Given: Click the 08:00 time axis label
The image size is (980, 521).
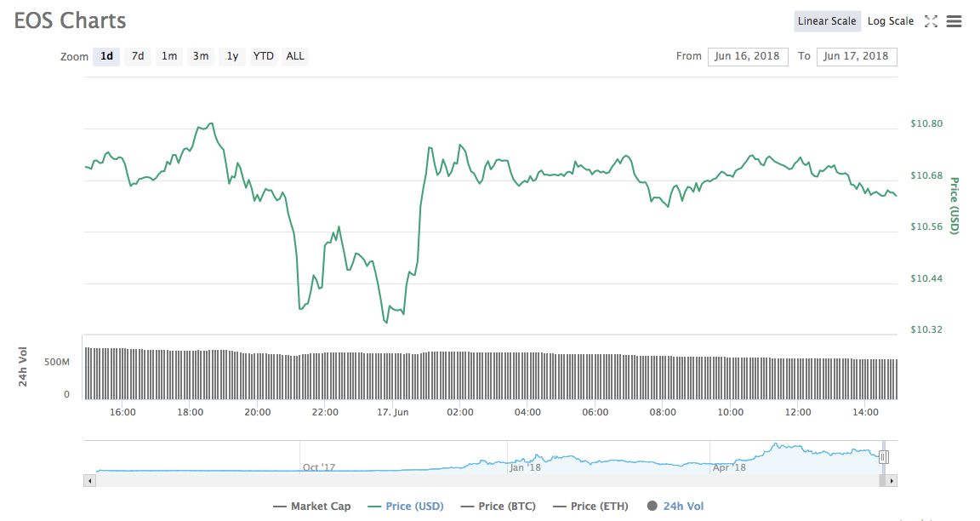Looking at the screenshot, I should pyautogui.click(x=663, y=413).
